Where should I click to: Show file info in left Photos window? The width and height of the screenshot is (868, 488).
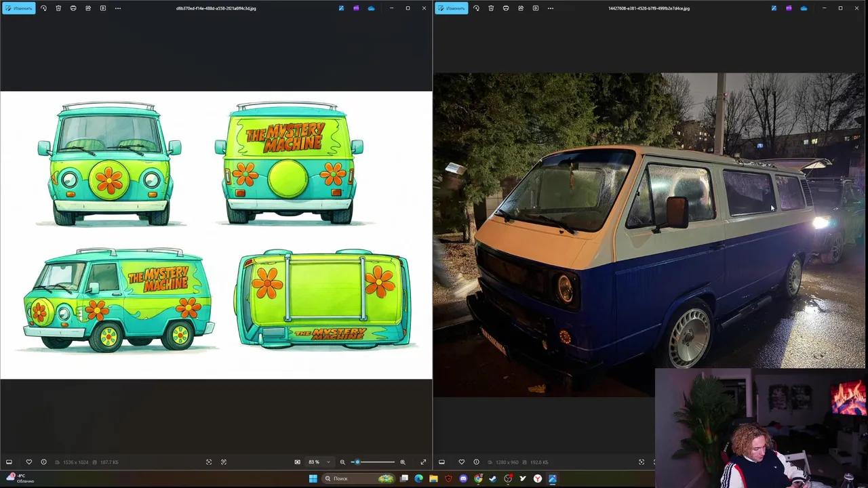(43, 462)
